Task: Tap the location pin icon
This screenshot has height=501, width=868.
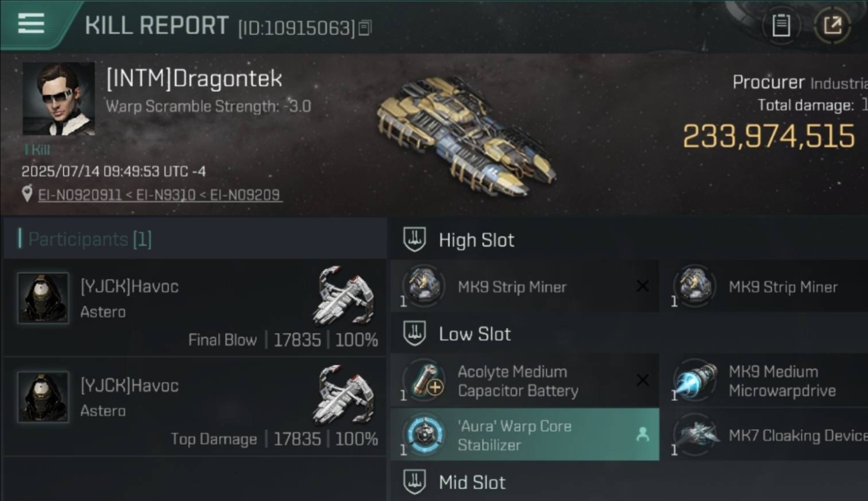Action: click(x=27, y=194)
